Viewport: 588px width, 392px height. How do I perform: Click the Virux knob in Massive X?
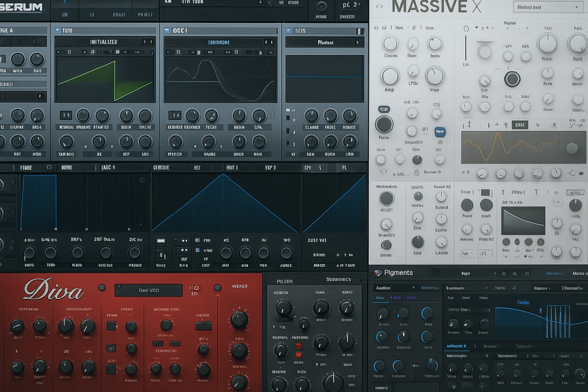pyautogui.click(x=435, y=76)
